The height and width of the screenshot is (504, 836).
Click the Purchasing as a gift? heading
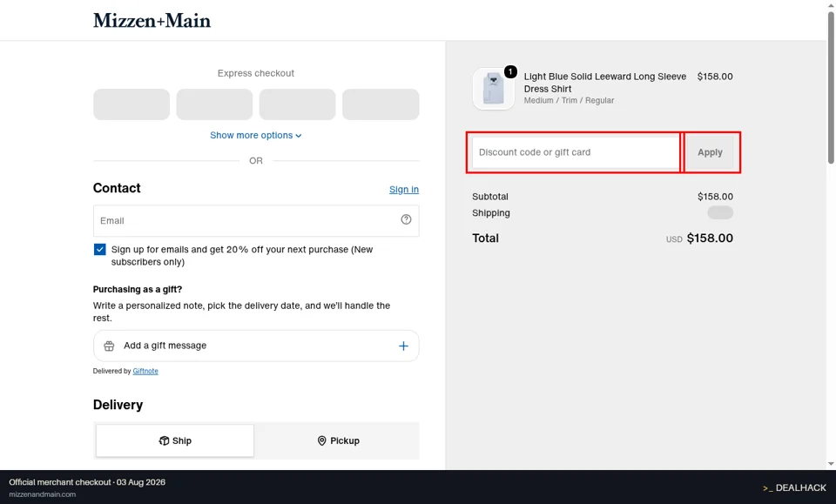pos(138,289)
